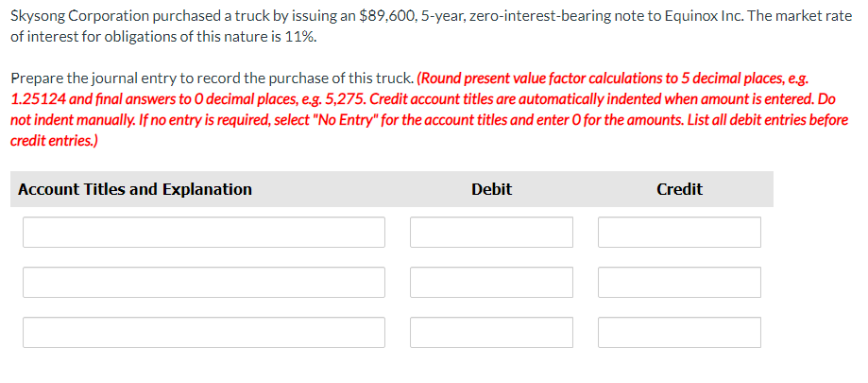The width and height of the screenshot is (868, 383).
Task: Click the 11% market rate text
Action: 300,38
